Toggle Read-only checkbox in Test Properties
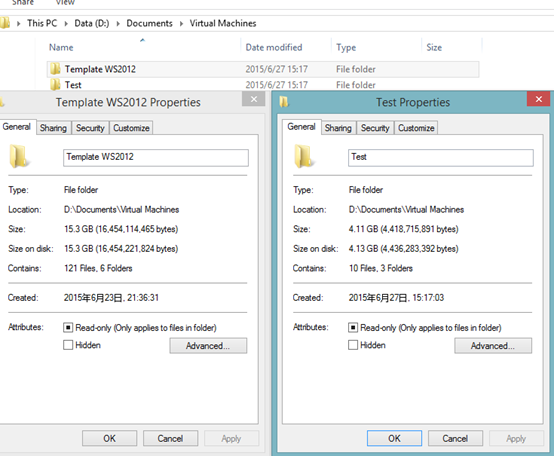This screenshot has width=554, height=456. click(353, 327)
